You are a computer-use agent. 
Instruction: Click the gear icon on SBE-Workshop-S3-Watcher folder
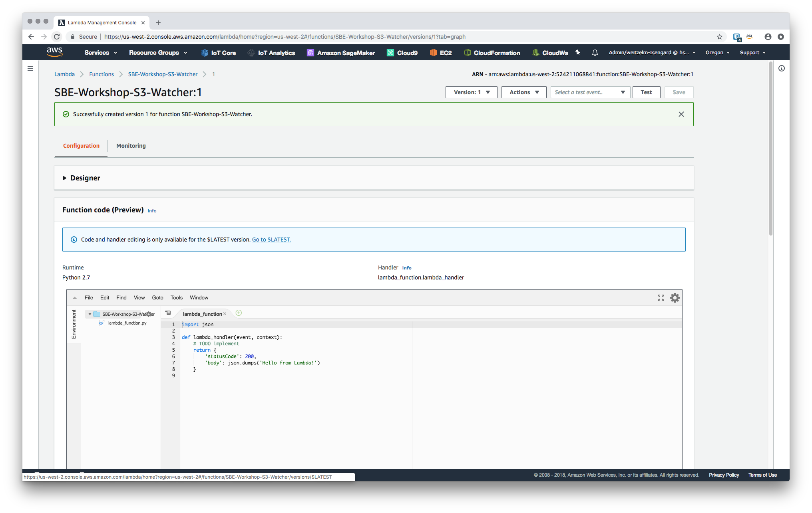coord(149,314)
